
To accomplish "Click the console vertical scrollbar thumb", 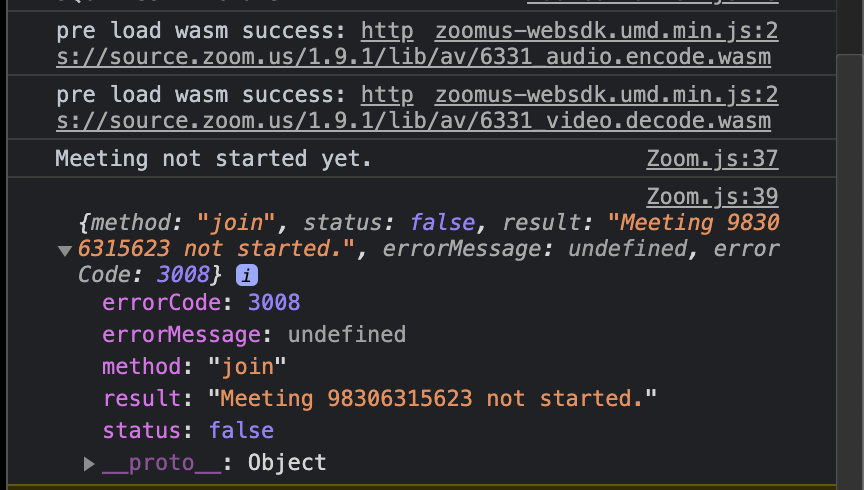I will click(850, 270).
